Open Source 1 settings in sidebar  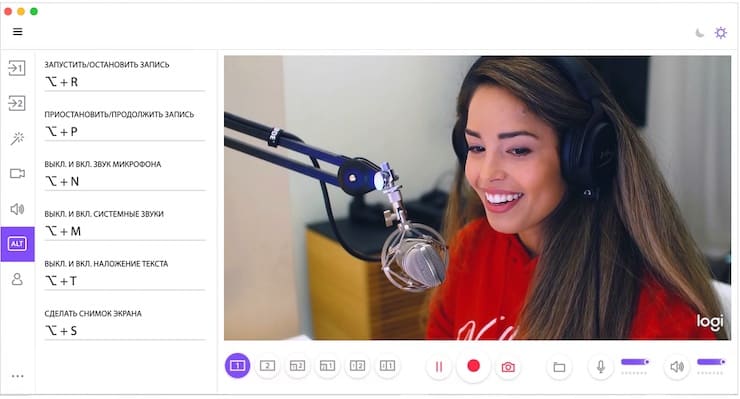pos(17,68)
